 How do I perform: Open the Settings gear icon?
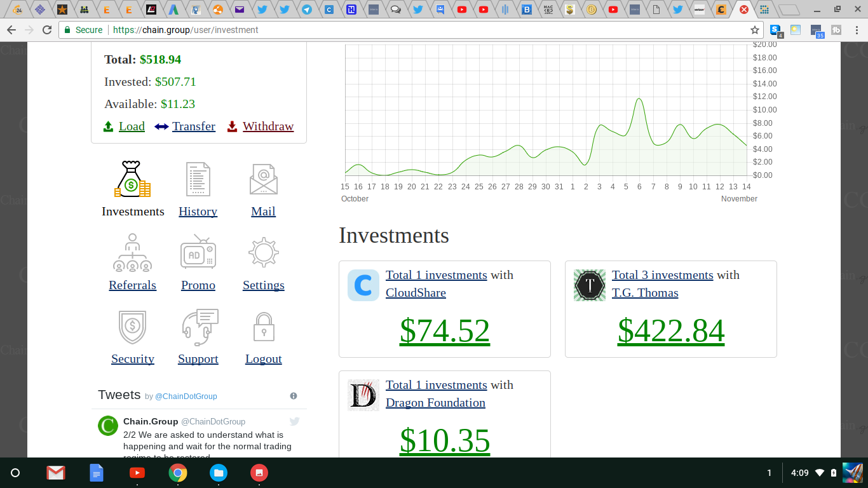(263, 253)
